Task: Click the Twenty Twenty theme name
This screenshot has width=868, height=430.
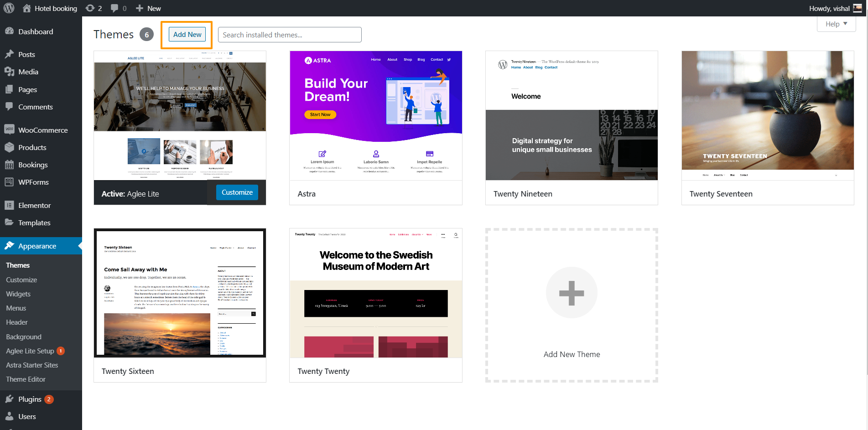Action: [323, 371]
